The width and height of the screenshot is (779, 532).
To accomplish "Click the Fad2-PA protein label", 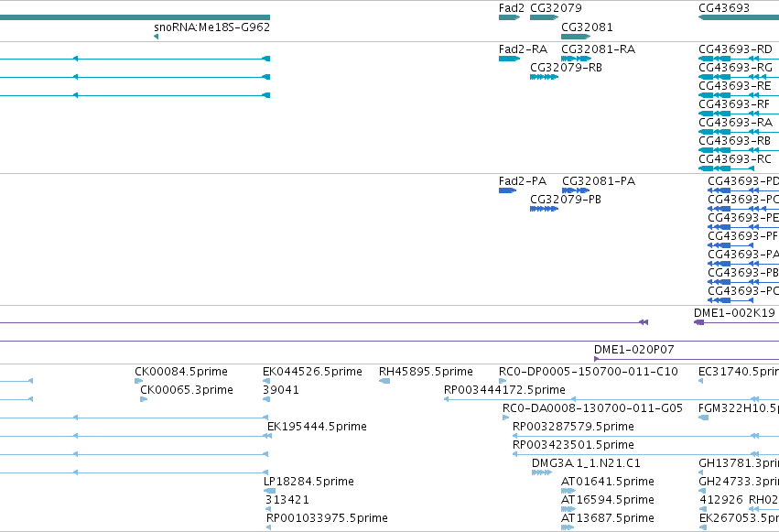I will pyautogui.click(x=523, y=181).
